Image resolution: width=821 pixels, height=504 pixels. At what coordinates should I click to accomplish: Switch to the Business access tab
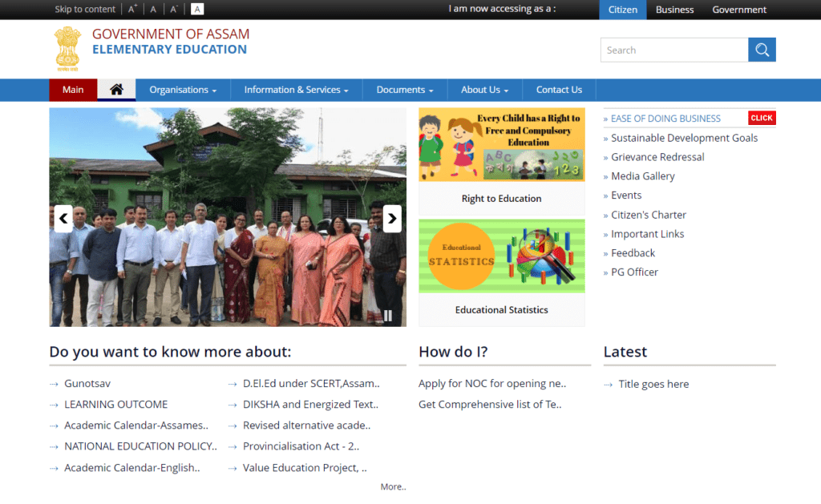click(674, 9)
